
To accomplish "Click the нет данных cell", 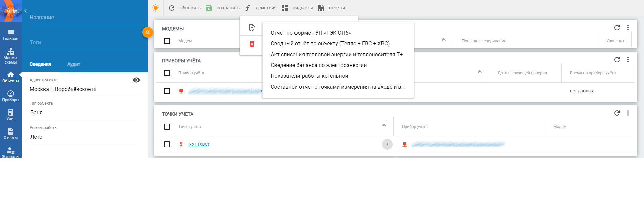I will [x=582, y=91].
